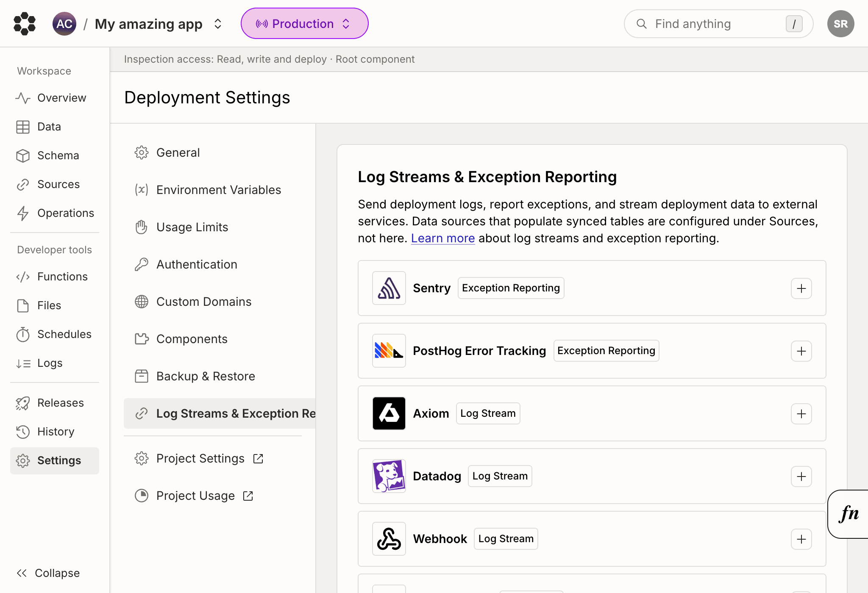Viewport: 868px width, 593px height.
Task: Click the Deployment Settings heading
Action: pyautogui.click(x=207, y=97)
